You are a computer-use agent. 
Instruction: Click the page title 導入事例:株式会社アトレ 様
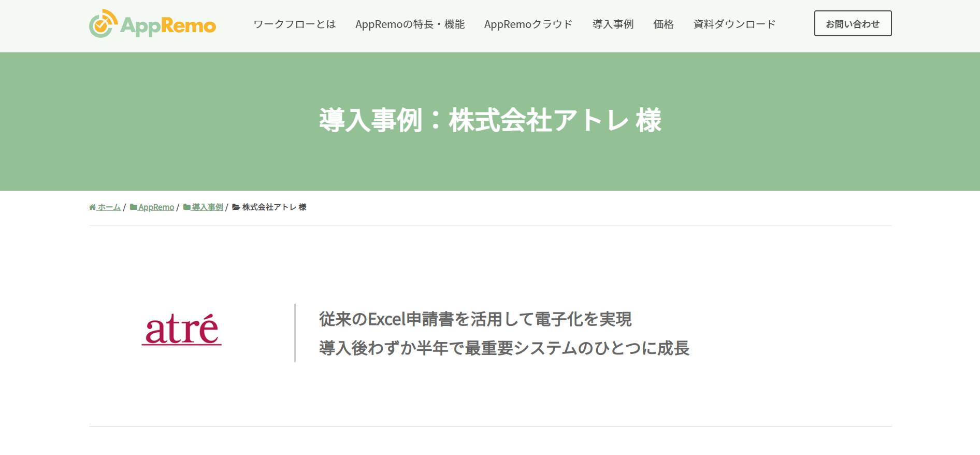[490, 120]
